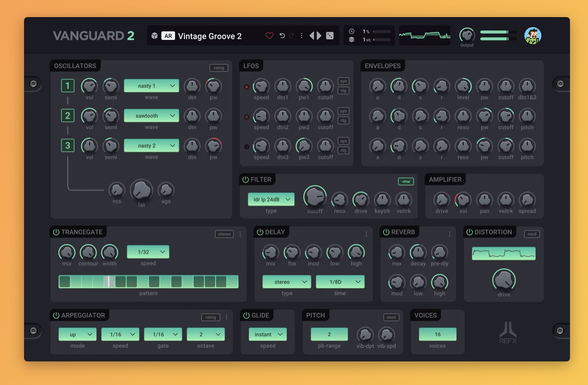Click the randomize dice icon

click(330, 36)
